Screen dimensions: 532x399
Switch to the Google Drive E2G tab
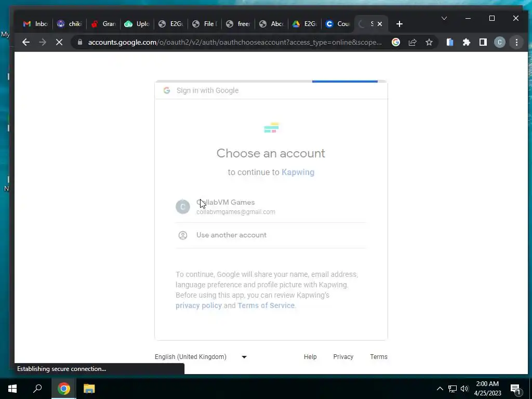coord(305,24)
